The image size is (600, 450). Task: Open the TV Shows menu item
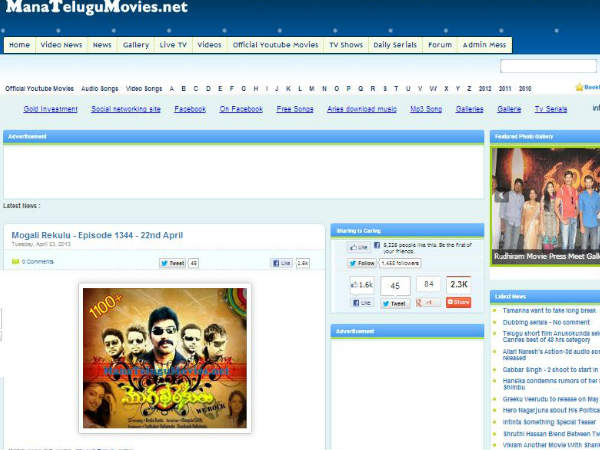click(x=346, y=45)
